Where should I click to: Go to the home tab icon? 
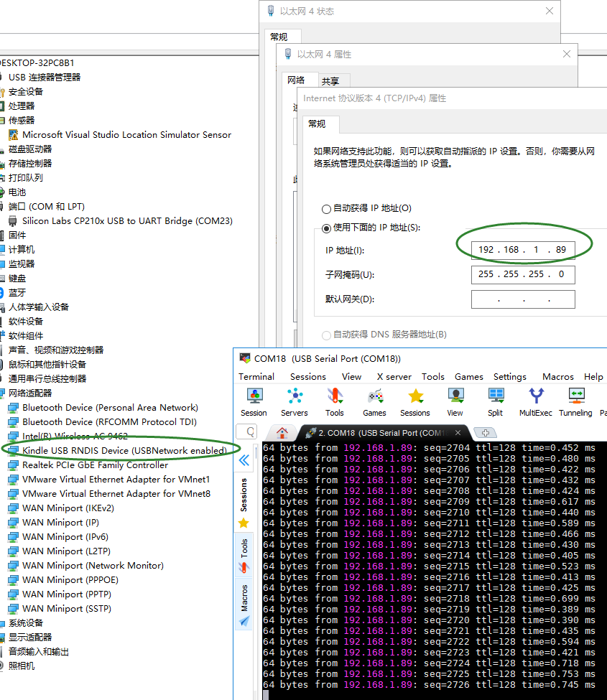[x=282, y=433]
